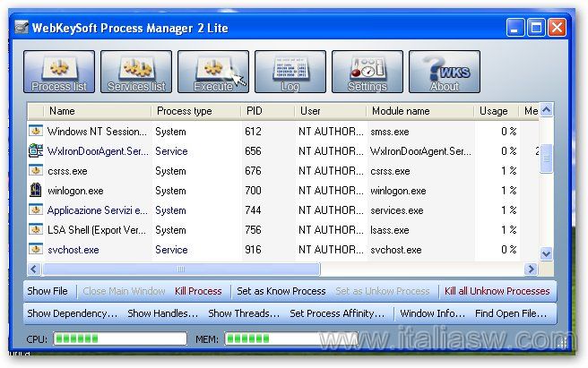Open the Process list view
Viewport: 588px width, 368px height.
click(59, 72)
